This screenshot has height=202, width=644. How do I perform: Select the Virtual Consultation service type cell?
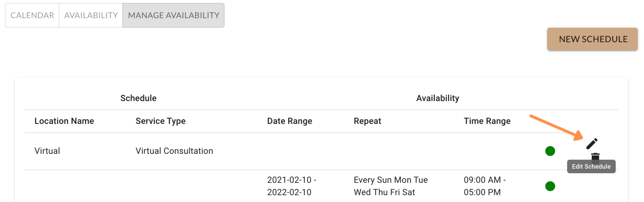tap(174, 151)
